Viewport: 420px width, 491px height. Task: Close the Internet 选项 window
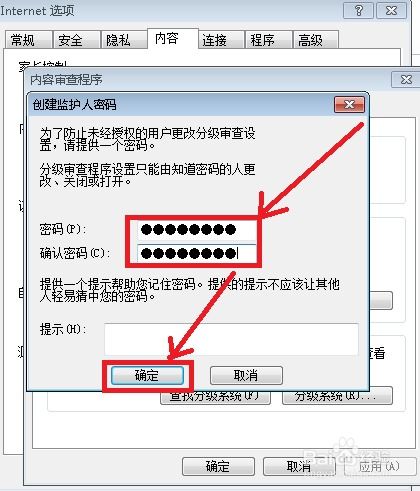pyautogui.click(x=391, y=11)
